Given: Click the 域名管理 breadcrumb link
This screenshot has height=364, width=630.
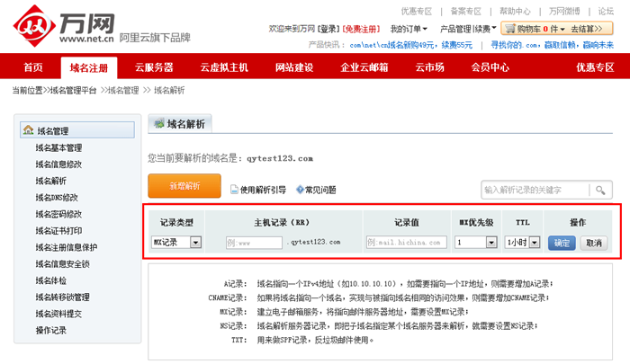Looking at the screenshot, I should click(123, 90).
